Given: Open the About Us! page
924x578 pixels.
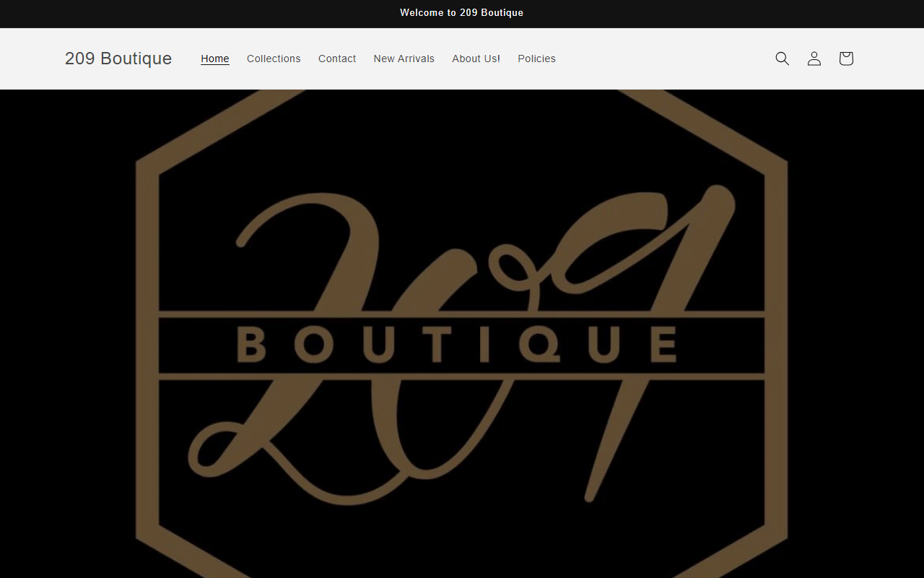Looking at the screenshot, I should pyautogui.click(x=476, y=59).
